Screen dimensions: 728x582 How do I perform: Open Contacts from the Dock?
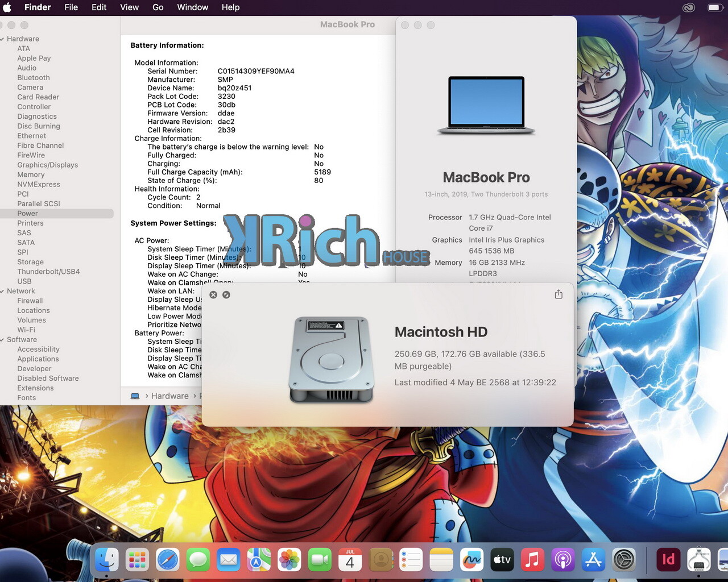pos(380,560)
